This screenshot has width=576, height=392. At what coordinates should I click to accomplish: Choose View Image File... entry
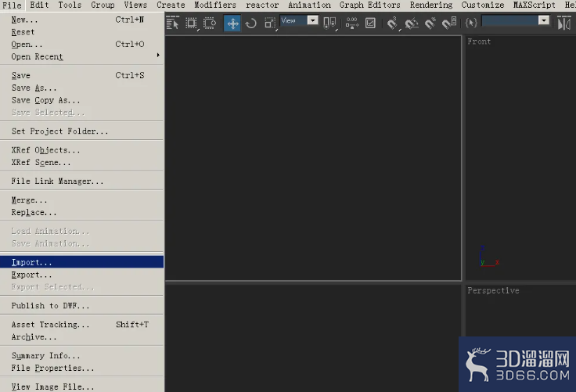82,387
